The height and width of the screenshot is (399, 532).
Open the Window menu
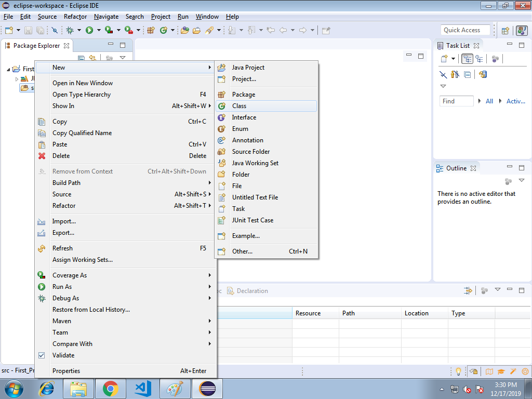[x=207, y=17]
